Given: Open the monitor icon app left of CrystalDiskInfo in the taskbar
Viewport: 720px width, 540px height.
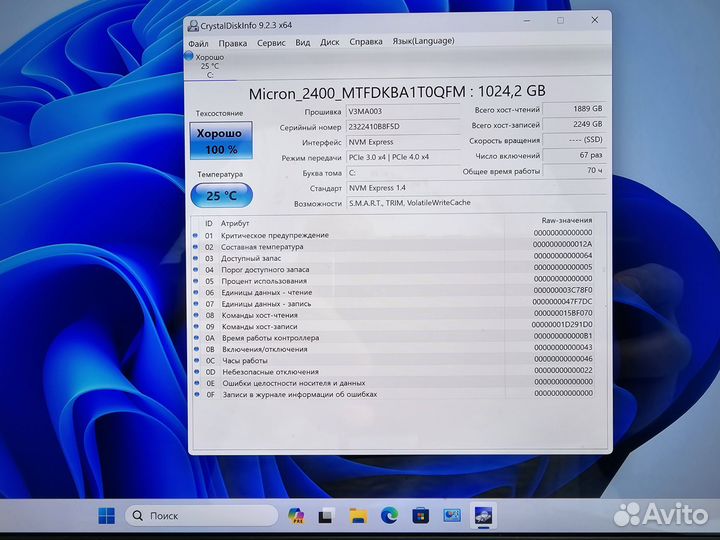Looking at the screenshot, I should point(452,515).
